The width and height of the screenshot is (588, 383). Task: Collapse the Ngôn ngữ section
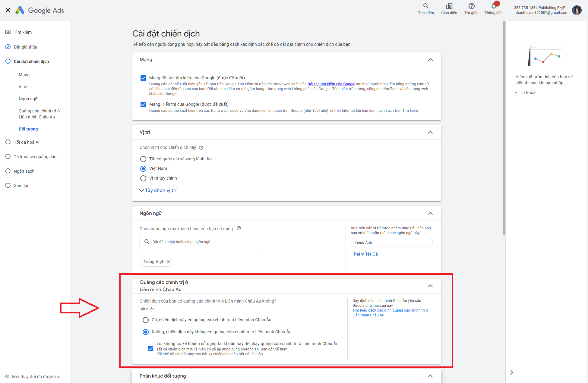[x=430, y=213]
